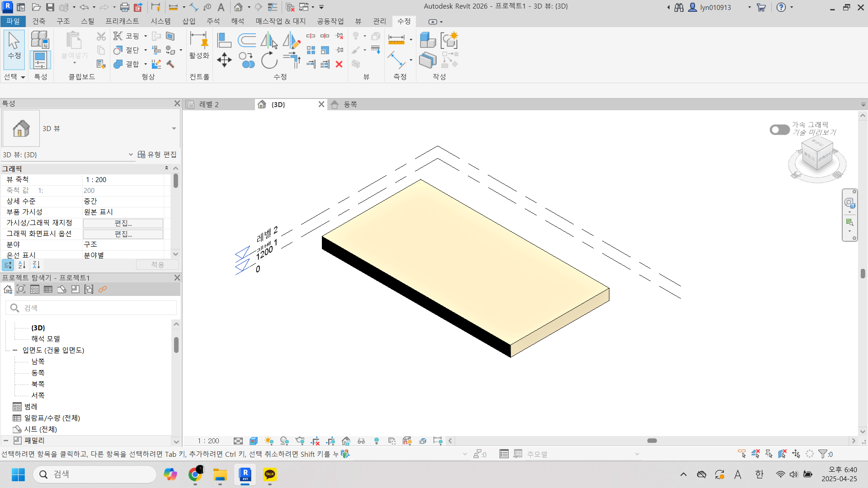Toggle drag elements on selection icon
Image resolution: width=868 pixels, height=488 pixels.
[x=796, y=454]
